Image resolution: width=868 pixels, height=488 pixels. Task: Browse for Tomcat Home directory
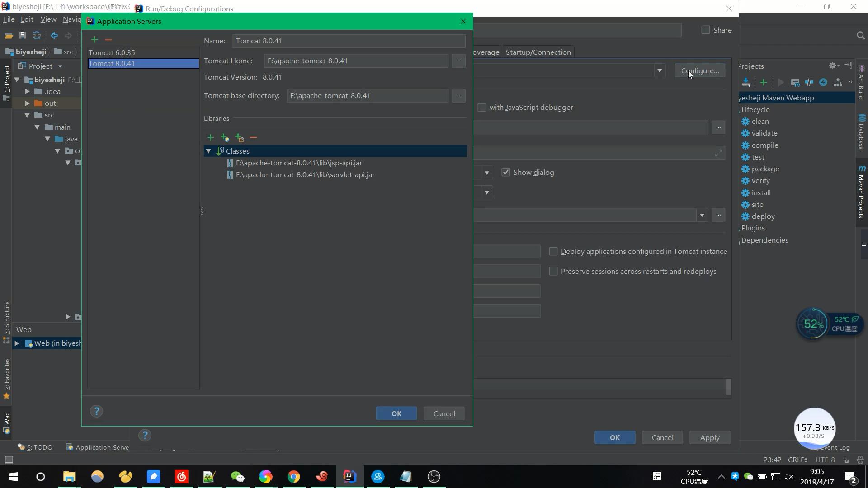458,61
